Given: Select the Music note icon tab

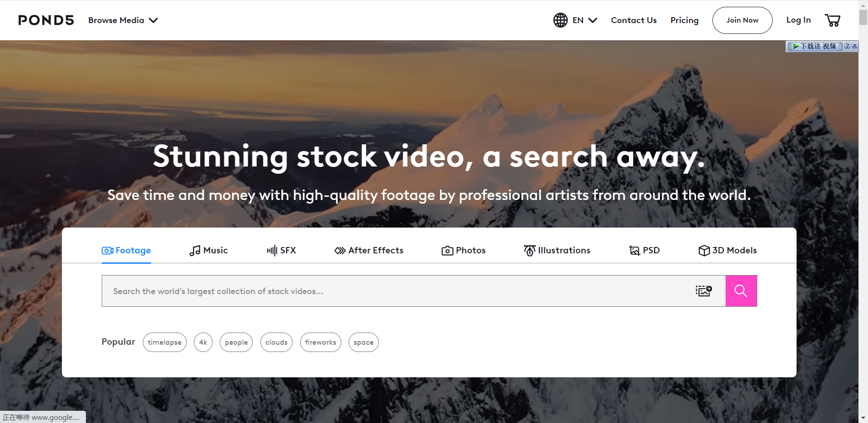Looking at the screenshot, I should coord(195,251).
